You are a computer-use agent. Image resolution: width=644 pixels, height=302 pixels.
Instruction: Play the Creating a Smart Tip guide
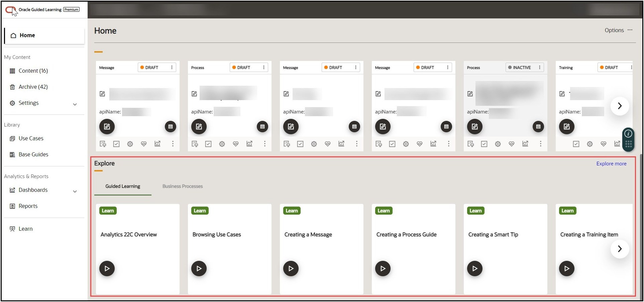[x=475, y=269]
